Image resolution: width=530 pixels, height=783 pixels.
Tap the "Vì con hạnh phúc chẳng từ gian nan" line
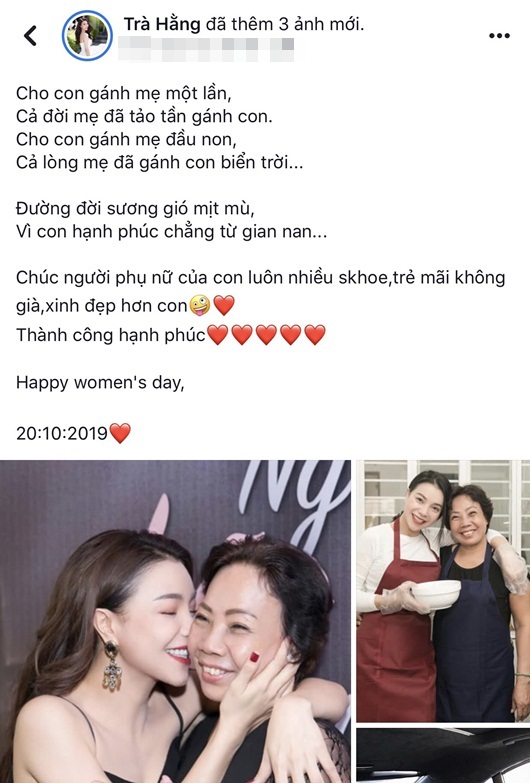[171, 232]
